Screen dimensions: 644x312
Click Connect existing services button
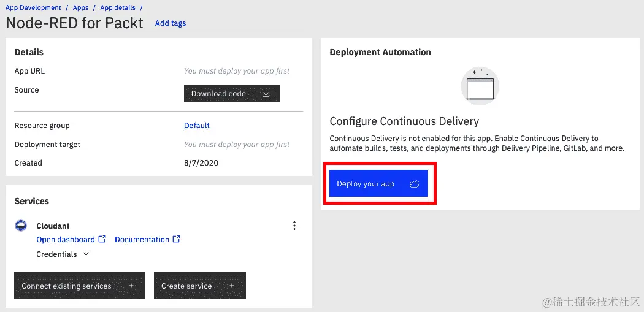80,286
